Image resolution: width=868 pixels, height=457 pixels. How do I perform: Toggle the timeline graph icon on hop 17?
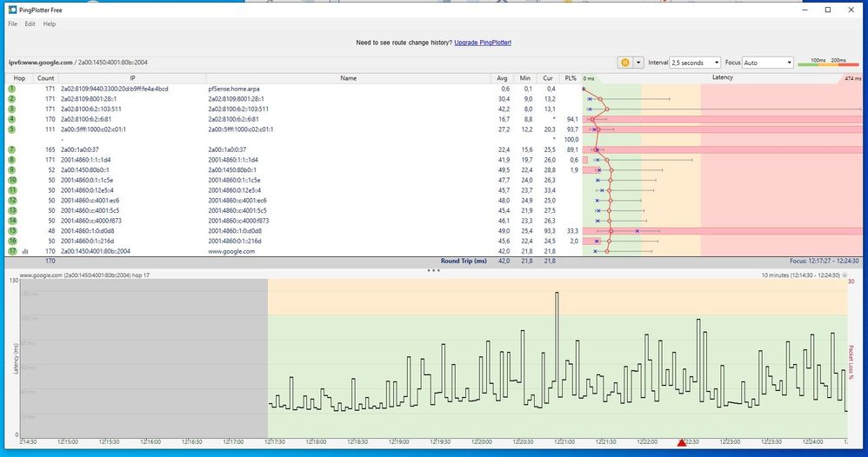coord(25,251)
